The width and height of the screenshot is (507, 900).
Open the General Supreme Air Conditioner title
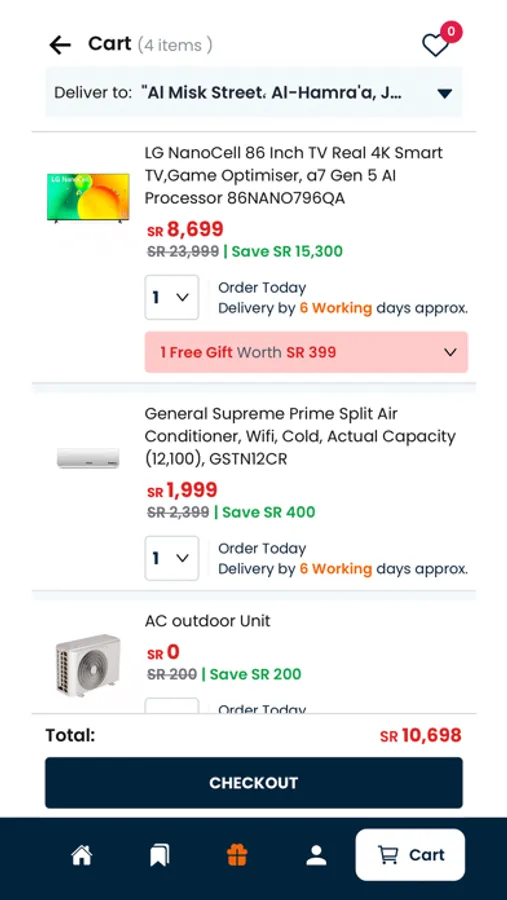pos(300,436)
